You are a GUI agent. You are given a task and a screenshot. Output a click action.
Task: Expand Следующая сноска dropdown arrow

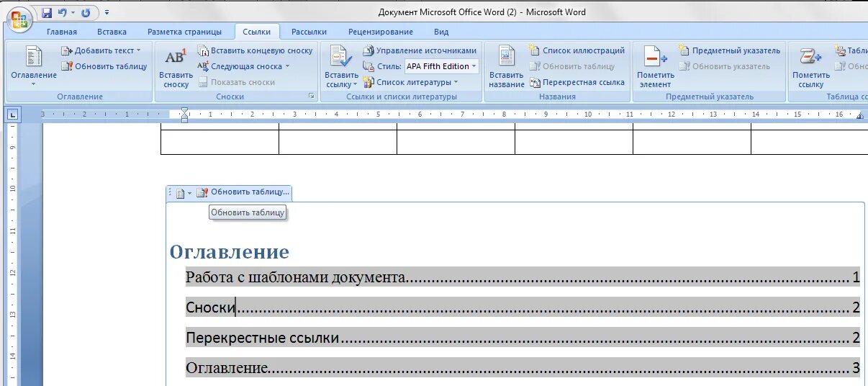click(x=287, y=66)
